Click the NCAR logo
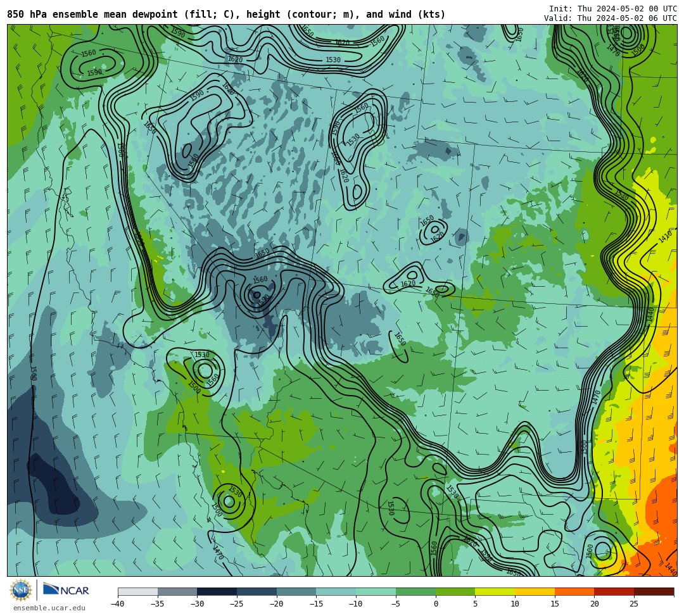Screen dimensions: 684x616 [x=66, y=590]
